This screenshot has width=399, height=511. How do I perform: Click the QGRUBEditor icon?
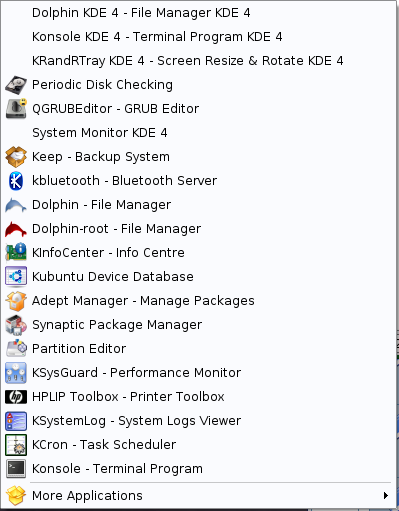16,109
